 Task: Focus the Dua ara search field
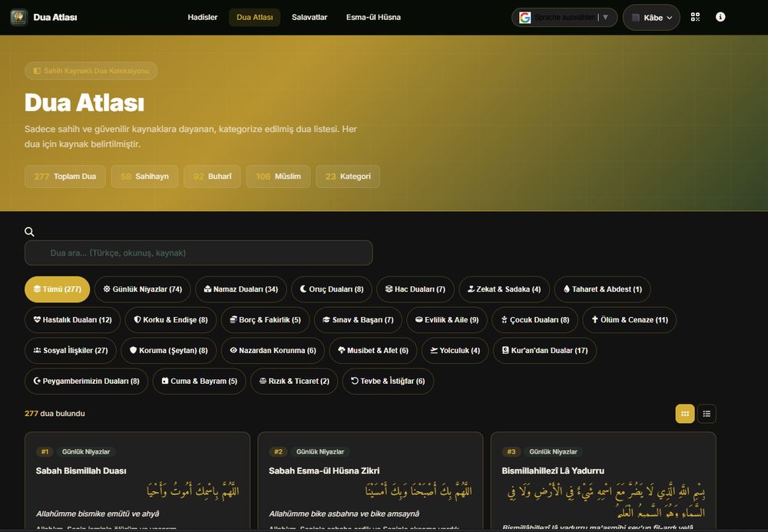click(198, 253)
